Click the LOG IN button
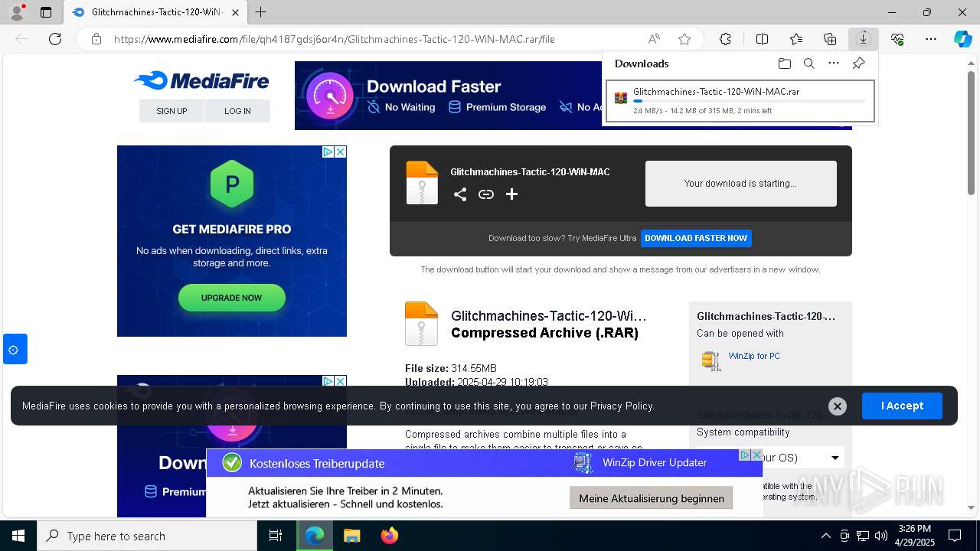The height and width of the screenshot is (551, 980). tap(237, 111)
